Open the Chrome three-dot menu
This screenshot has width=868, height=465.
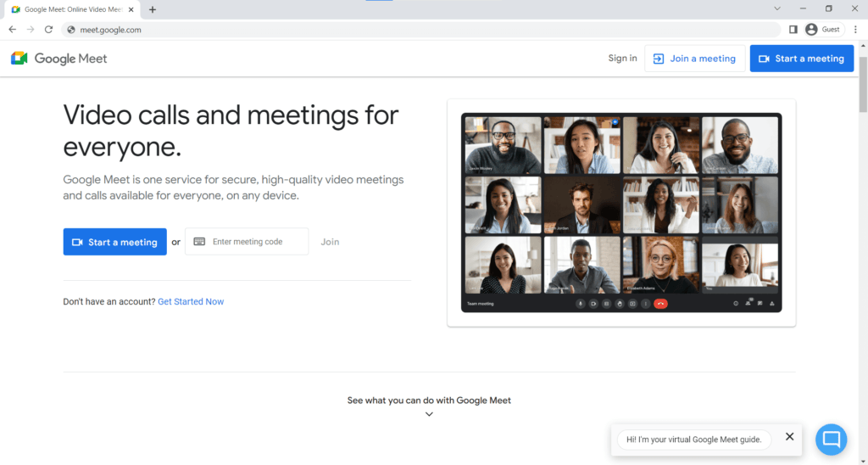(x=855, y=30)
